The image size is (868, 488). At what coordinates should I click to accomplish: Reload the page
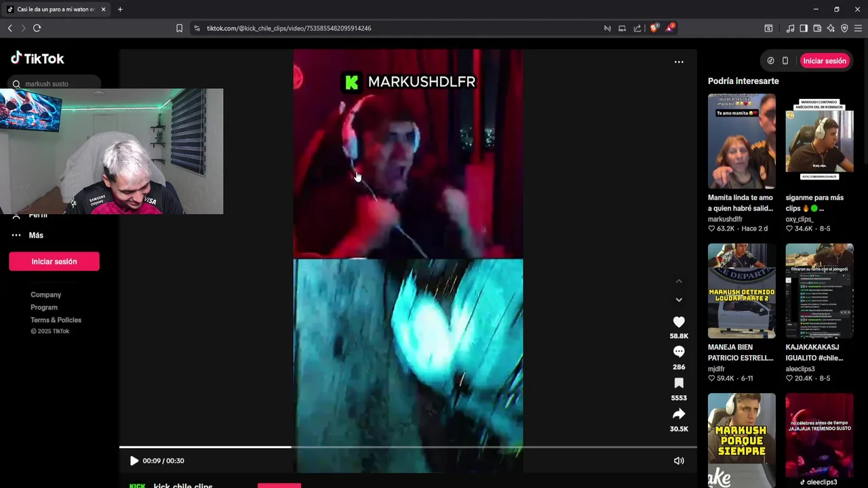(37, 28)
